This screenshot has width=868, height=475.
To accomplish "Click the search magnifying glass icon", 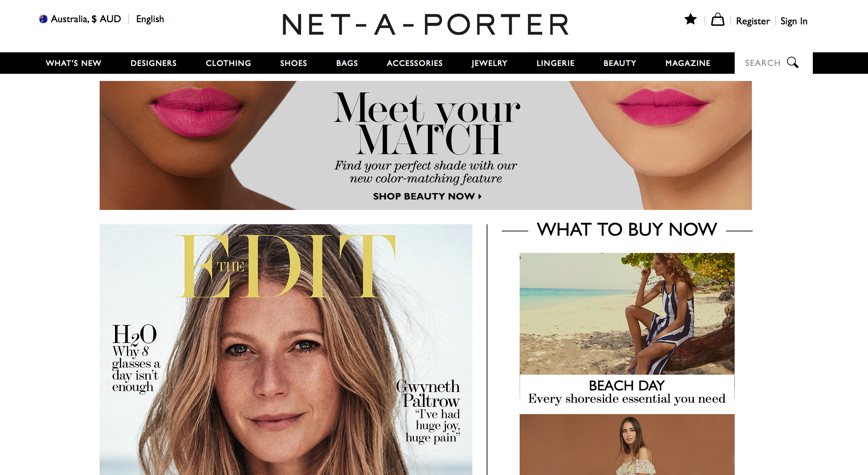I will [x=792, y=62].
